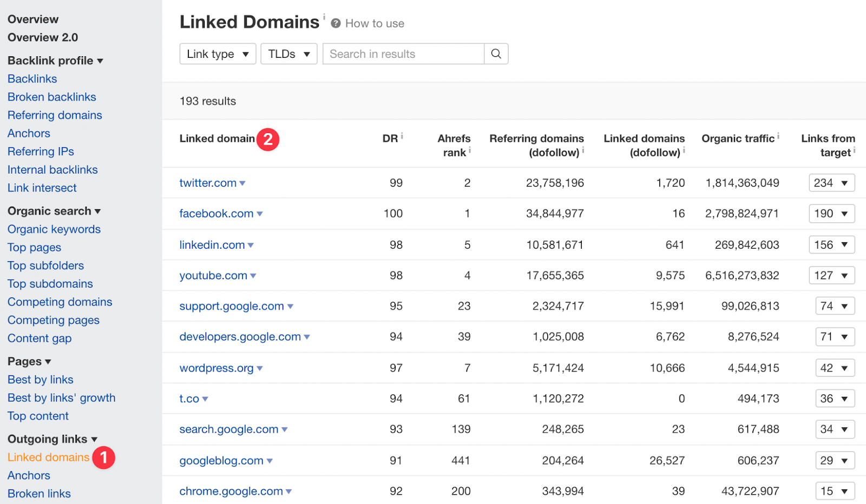
Task: Collapse the Pages sidebar section
Action: (x=29, y=361)
